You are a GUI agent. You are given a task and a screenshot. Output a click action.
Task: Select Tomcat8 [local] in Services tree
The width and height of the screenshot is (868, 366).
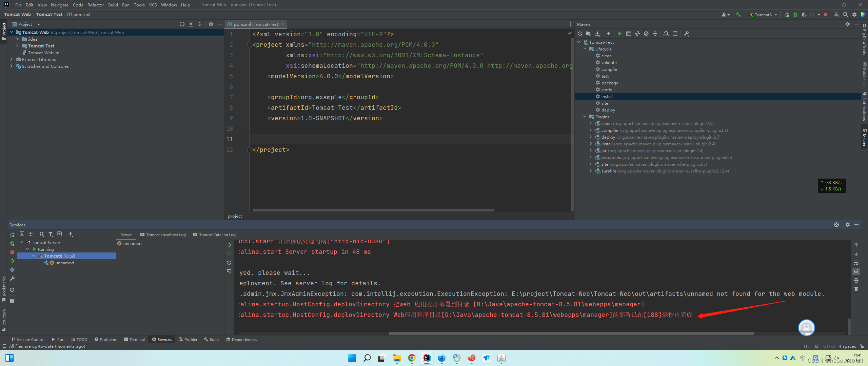coord(66,256)
